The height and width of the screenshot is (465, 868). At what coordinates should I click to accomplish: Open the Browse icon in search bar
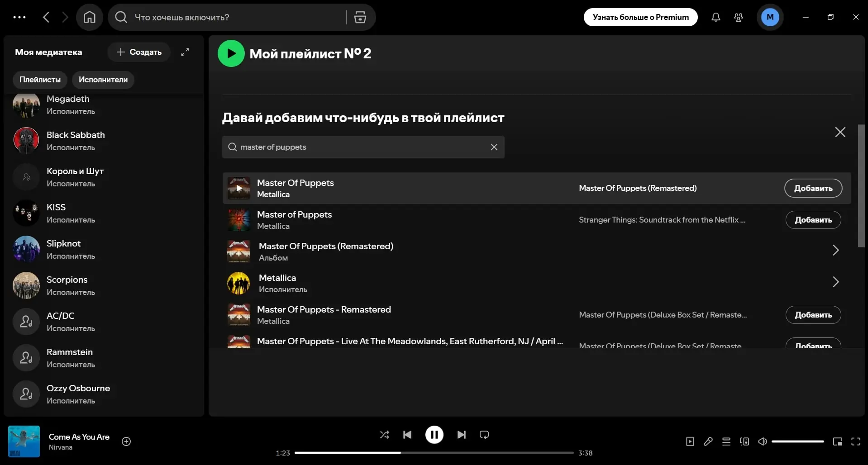pyautogui.click(x=360, y=17)
